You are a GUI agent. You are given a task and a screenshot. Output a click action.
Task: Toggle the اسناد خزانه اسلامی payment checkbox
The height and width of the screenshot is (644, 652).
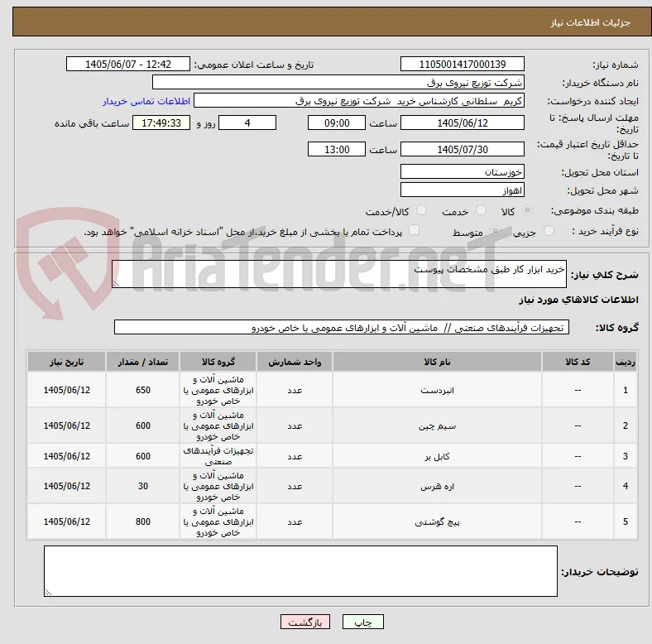(415, 230)
